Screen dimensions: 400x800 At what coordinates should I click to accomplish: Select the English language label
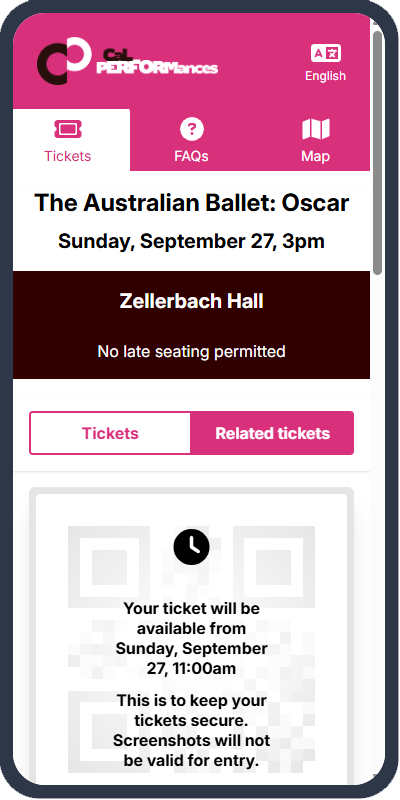coord(326,76)
